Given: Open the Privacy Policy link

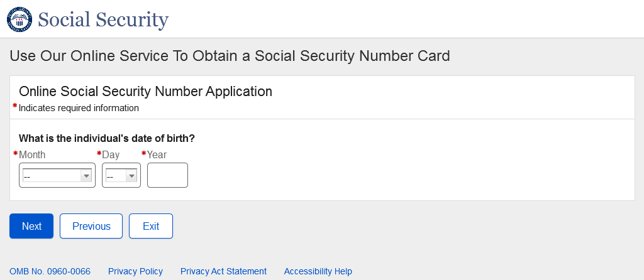Looking at the screenshot, I should coord(135,271).
